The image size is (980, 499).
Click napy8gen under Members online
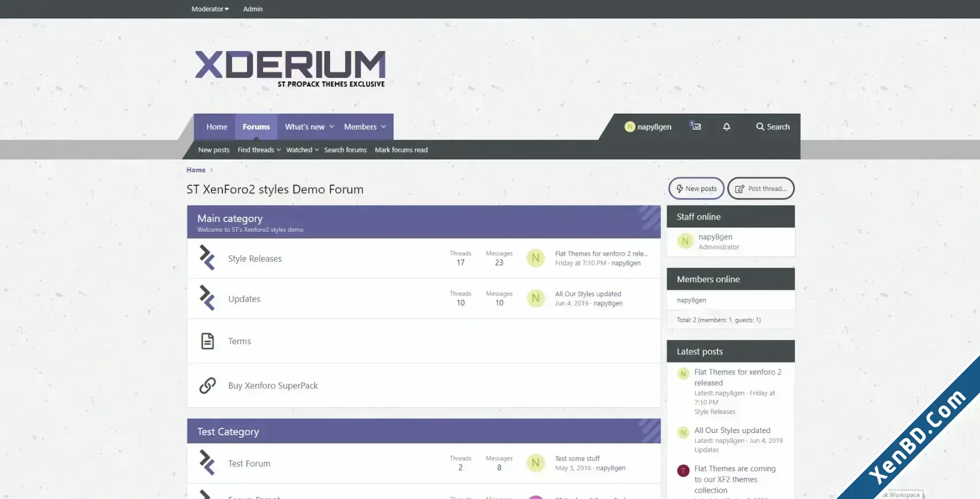coord(691,300)
